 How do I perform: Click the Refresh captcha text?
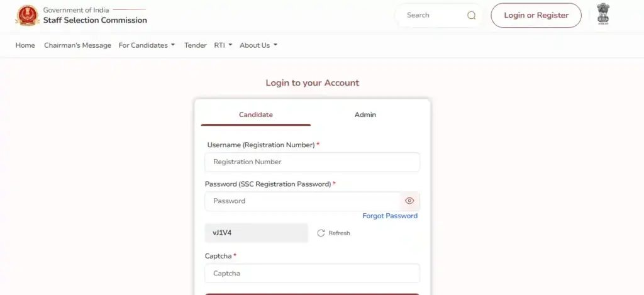tap(339, 233)
